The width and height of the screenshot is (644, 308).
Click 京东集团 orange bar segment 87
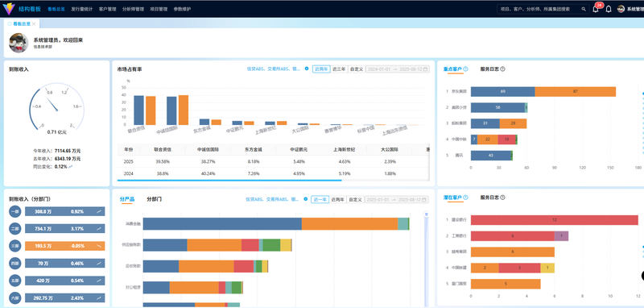click(x=576, y=91)
